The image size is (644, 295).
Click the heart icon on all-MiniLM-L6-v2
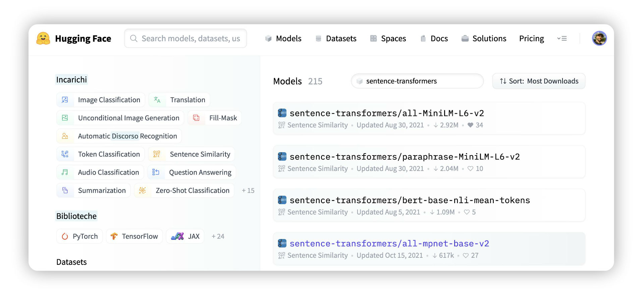[x=470, y=125]
